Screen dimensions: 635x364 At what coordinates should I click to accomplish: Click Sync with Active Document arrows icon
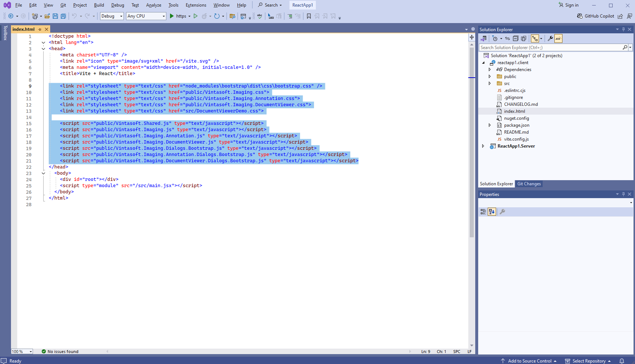[507, 38]
